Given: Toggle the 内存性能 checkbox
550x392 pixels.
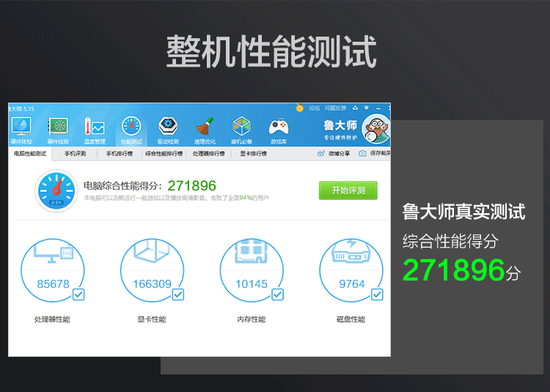Looking at the screenshot, I should tap(278, 295).
